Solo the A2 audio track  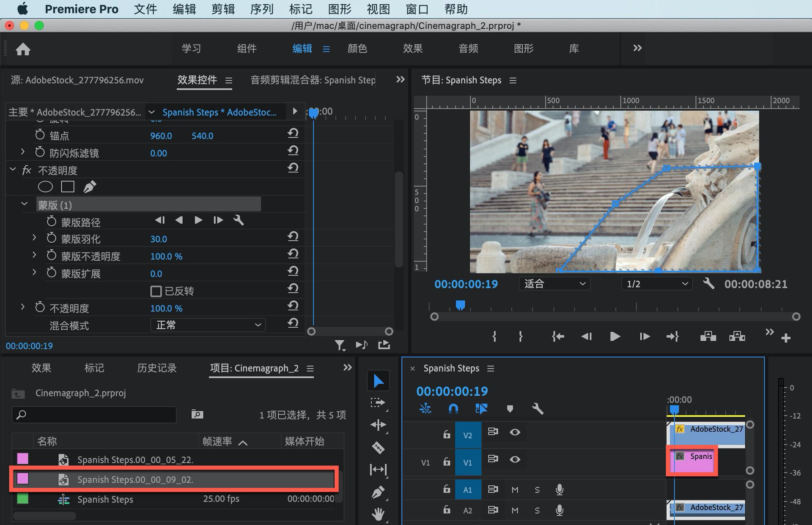537,511
